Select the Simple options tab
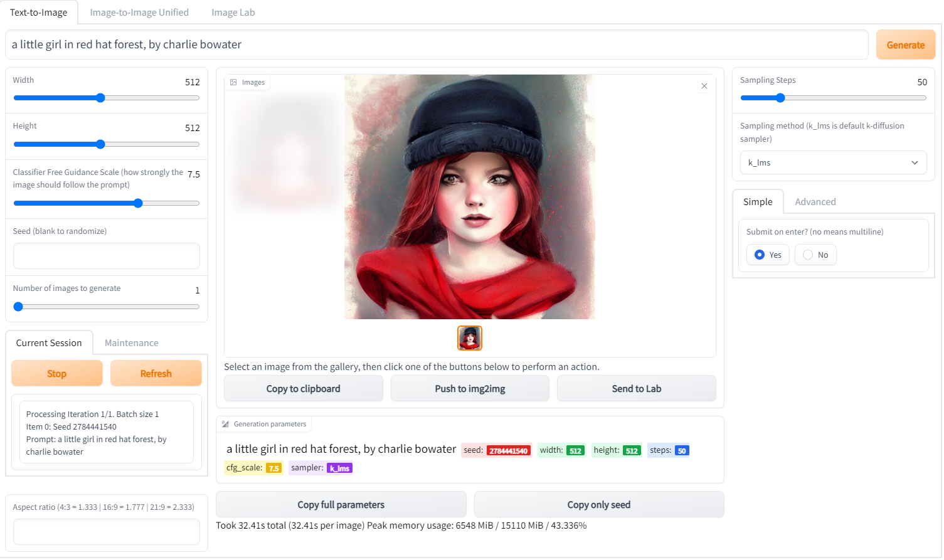Screen dimensions: 944x560 (x=758, y=202)
